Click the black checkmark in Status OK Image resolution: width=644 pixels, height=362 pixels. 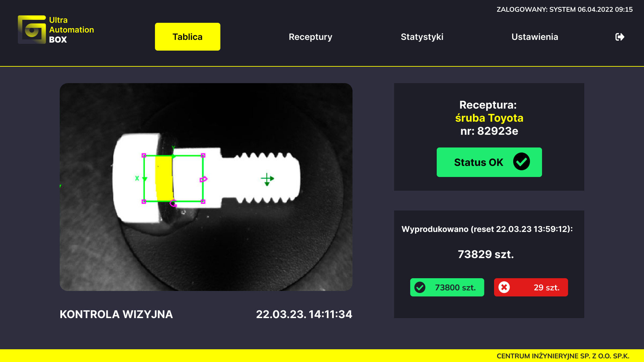click(x=522, y=162)
